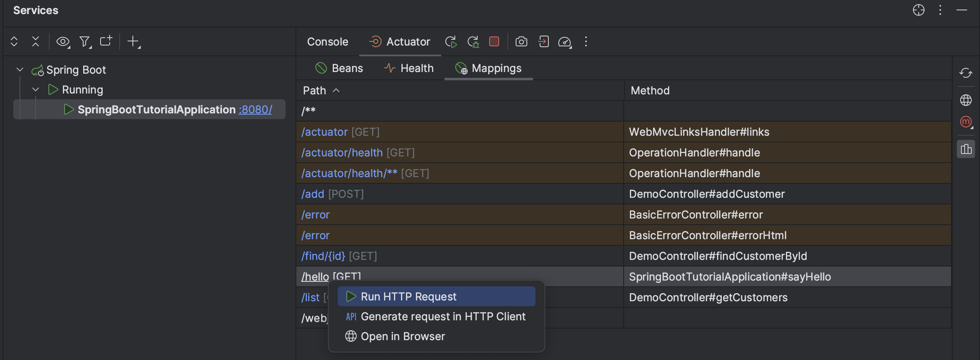This screenshot has width=980, height=360.
Task: Open the Filter services funnel icon
Action: (85, 41)
